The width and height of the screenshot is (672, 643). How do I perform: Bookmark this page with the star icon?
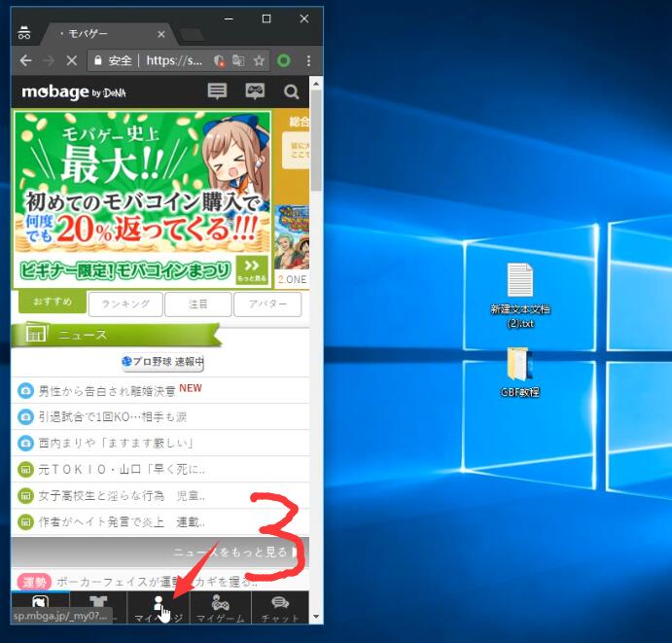[x=259, y=61]
